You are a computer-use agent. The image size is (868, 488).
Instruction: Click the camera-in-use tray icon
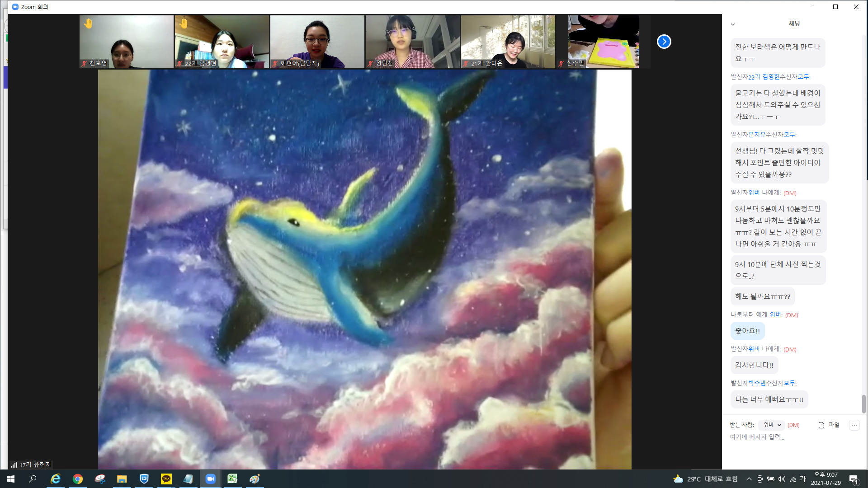[760, 479]
